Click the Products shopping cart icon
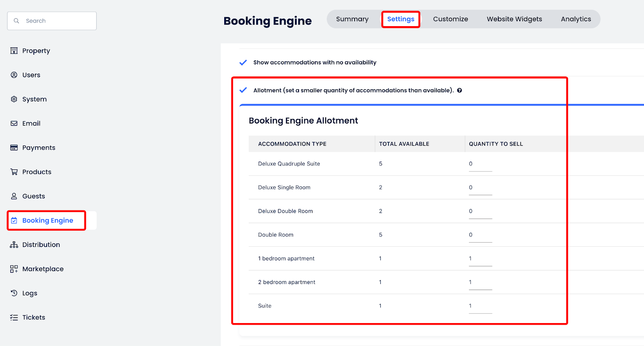This screenshot has width=644, height=346. click(x=14, y=172)
